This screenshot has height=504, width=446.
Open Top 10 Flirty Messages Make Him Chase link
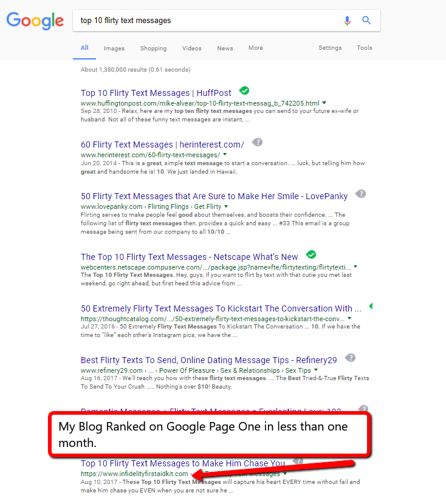[183, 463]
